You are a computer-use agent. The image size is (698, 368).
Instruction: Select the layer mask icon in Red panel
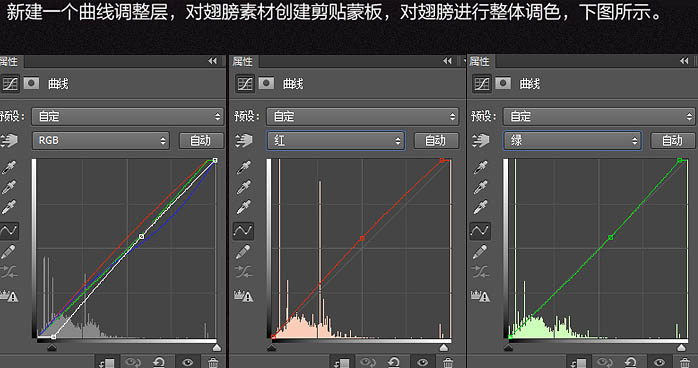[266, 83]
